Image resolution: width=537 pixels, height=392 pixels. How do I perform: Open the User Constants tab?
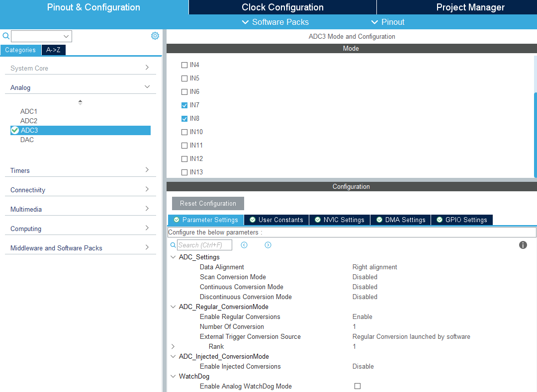tap(276, 220)
